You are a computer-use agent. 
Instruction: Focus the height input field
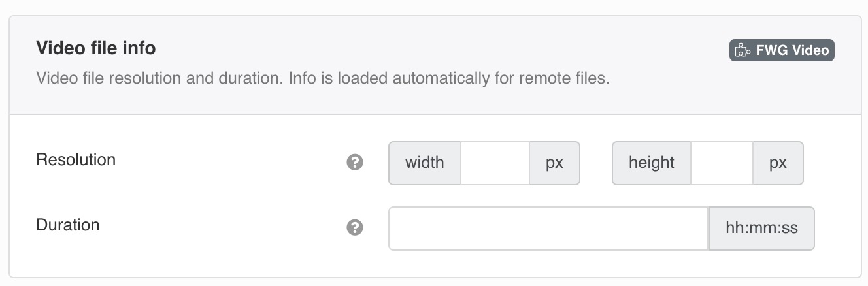pos(722,163)
